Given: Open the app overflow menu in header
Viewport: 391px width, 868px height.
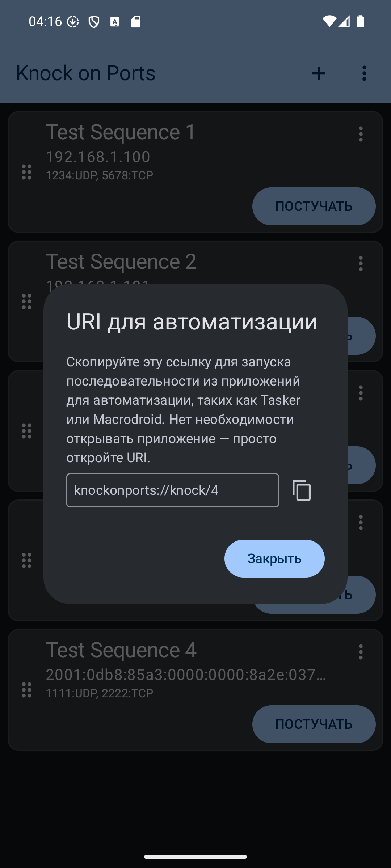Looking at the screenshot, I should coord(364,73).
